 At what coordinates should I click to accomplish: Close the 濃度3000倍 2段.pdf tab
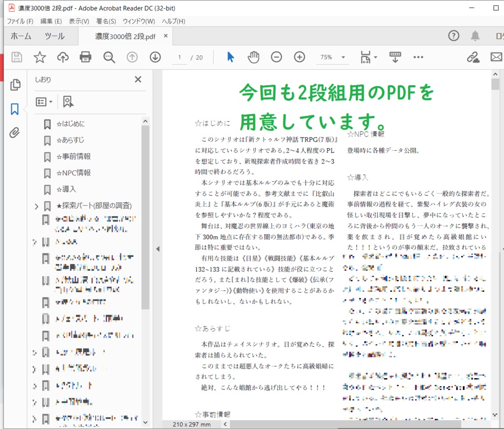point(165,35)
